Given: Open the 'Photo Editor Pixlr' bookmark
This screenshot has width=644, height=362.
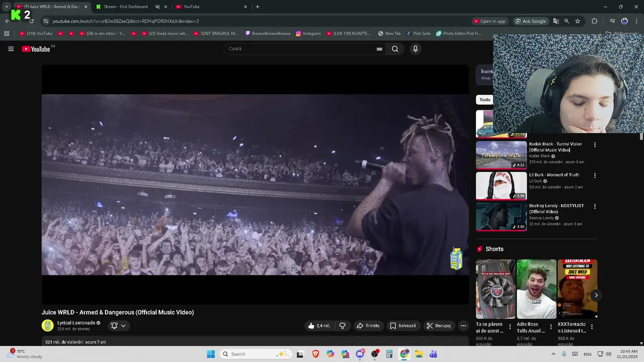Looking at the screenshot, I should click(459, 34).
